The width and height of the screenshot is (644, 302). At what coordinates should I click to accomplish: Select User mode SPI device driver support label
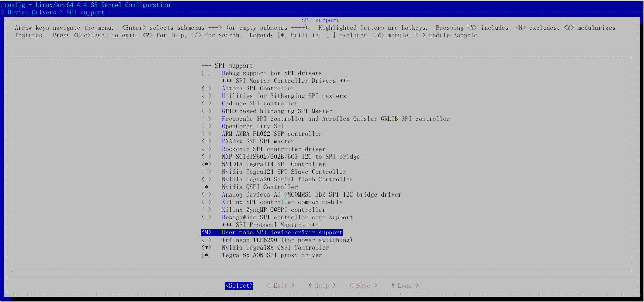(x=282, y=232)
